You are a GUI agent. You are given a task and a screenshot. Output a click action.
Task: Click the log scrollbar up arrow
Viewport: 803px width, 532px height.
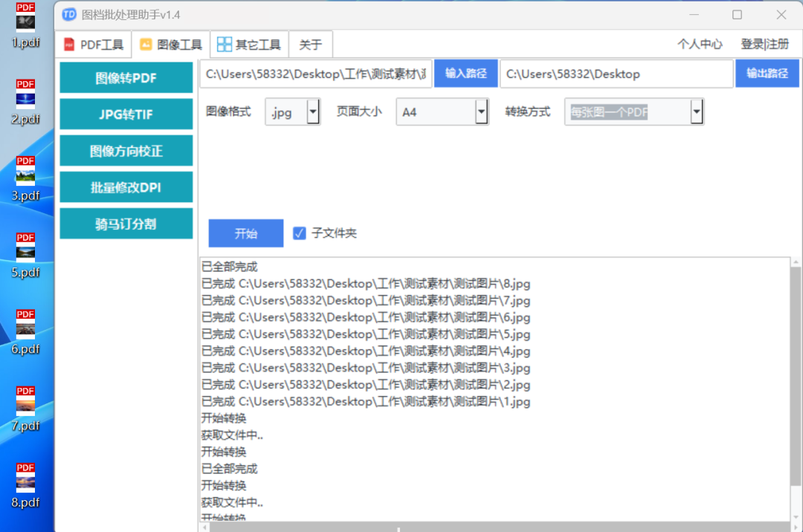tap(796, 262)
